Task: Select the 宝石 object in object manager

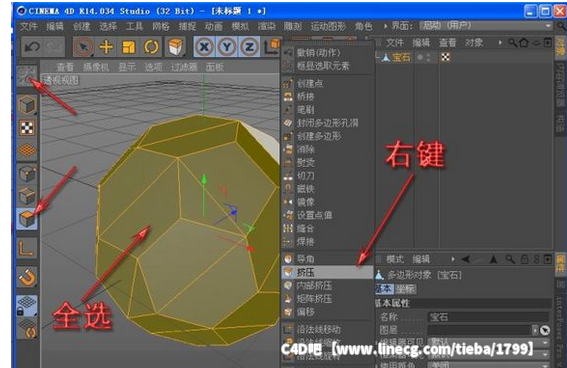Action: (401, 57)
